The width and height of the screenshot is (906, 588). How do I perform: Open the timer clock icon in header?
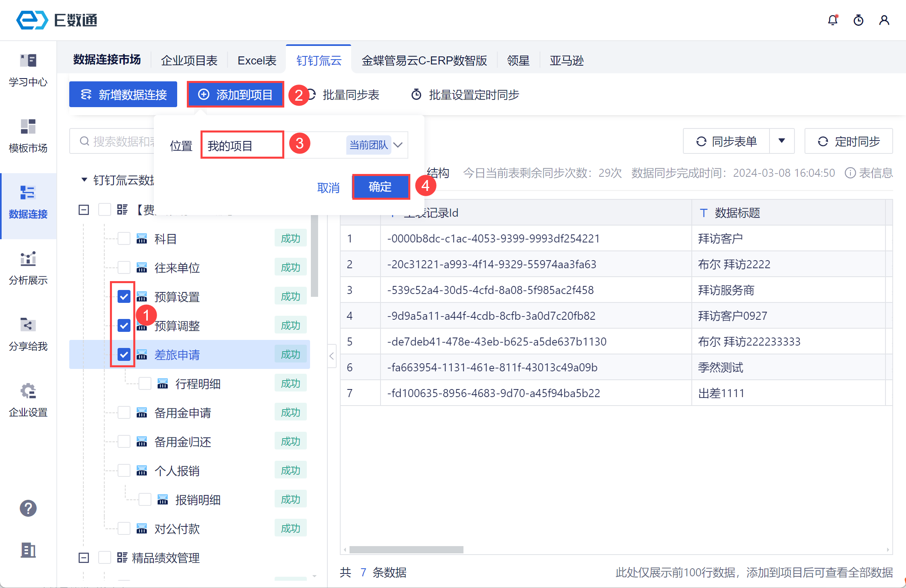858,20
